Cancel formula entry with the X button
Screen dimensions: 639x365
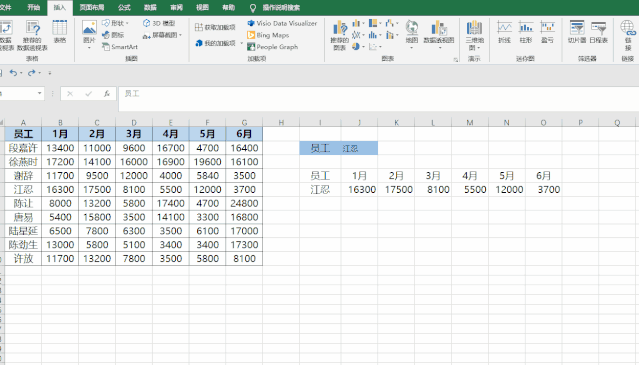(70, 94)
